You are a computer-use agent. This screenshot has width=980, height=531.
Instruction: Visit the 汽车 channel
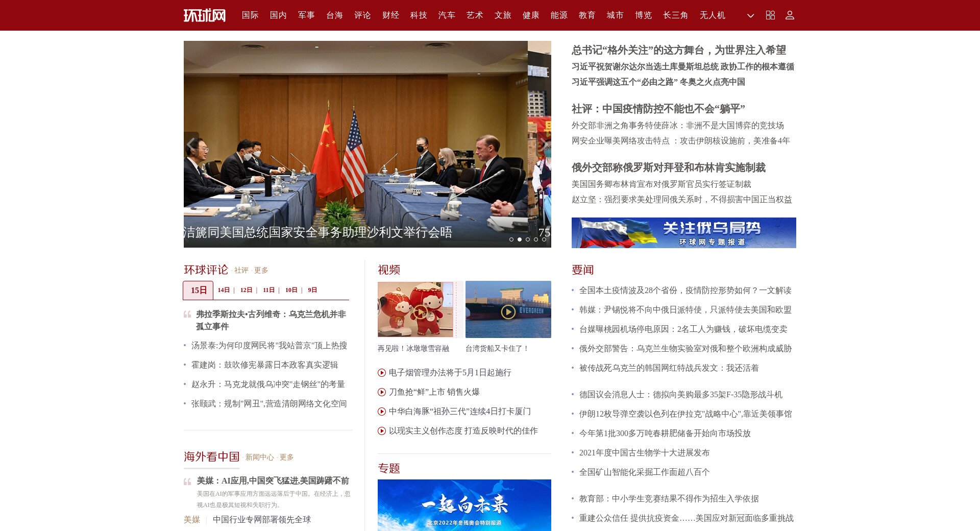pyautogui.click(x=447, y=15)
